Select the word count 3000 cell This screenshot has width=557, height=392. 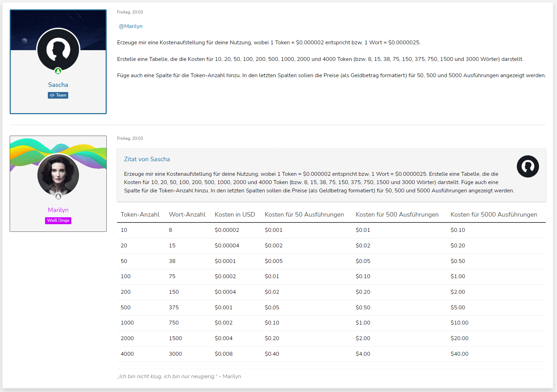click(x=175, y=354)
